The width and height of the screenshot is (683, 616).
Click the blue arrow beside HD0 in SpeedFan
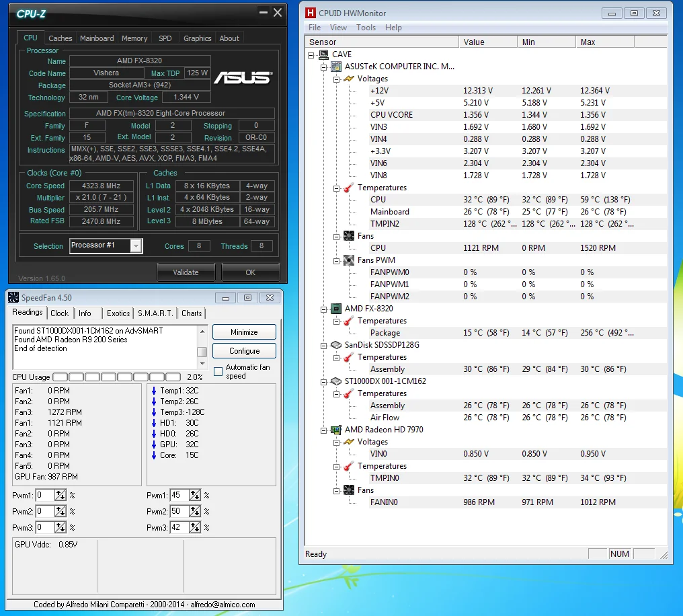(x=154, y=434)
